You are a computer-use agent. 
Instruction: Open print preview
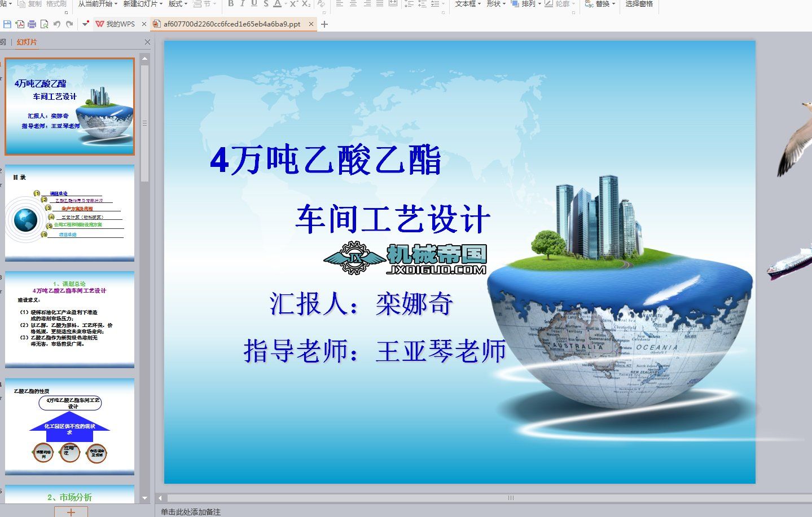pos(45,24)
